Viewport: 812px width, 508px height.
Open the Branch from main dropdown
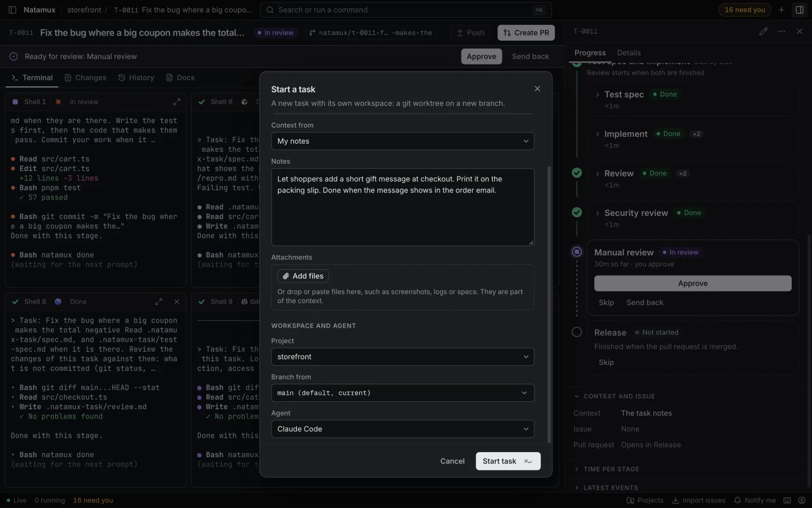pos(402,393)
